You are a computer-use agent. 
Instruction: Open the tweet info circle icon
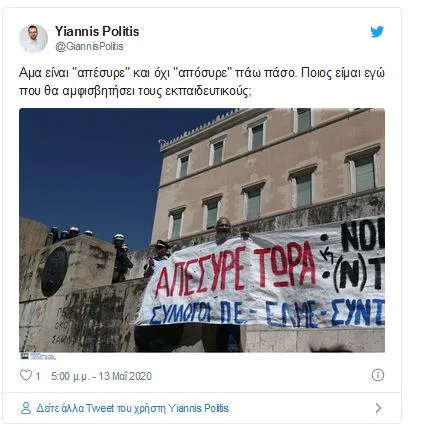pos(378,375)
